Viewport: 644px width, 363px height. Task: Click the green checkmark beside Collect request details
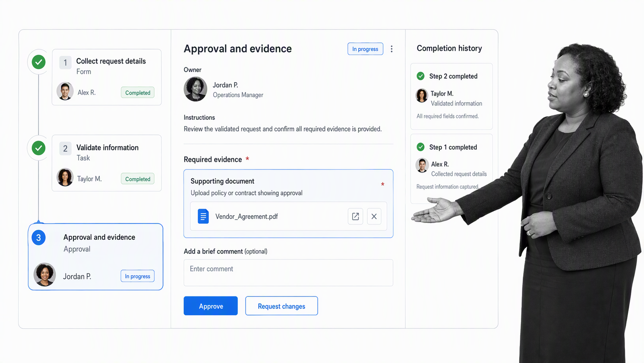tap(39, 62)
